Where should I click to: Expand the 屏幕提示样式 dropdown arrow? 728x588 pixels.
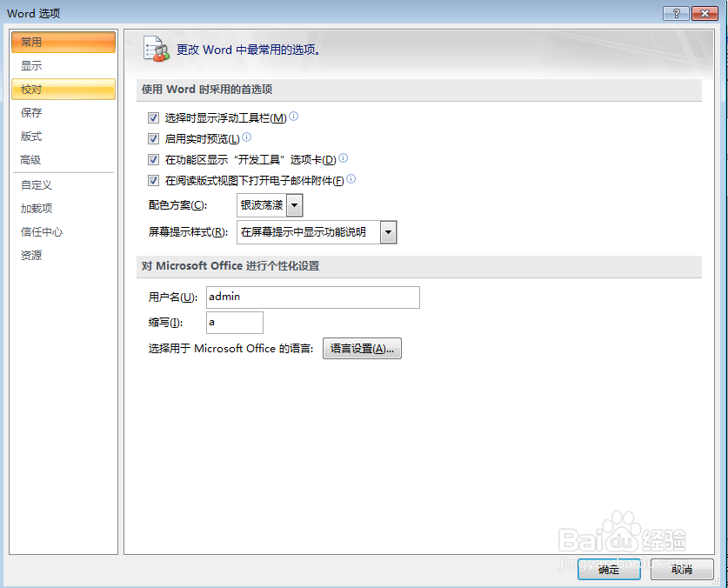(388, 232)
